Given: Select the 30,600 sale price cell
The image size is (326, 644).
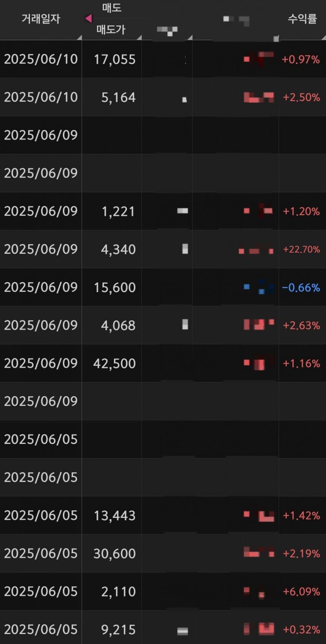Looking at the screenshot, I should click(x=115, y=554).
